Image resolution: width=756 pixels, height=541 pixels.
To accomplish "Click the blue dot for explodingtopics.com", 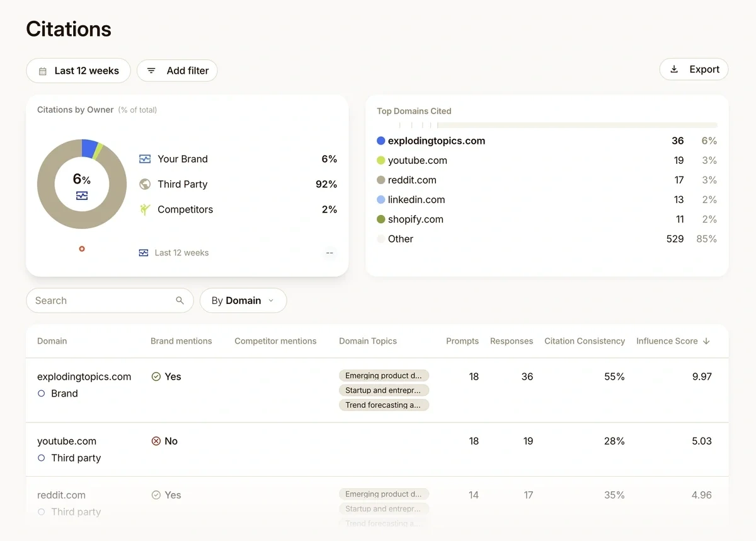I will 381,141.
